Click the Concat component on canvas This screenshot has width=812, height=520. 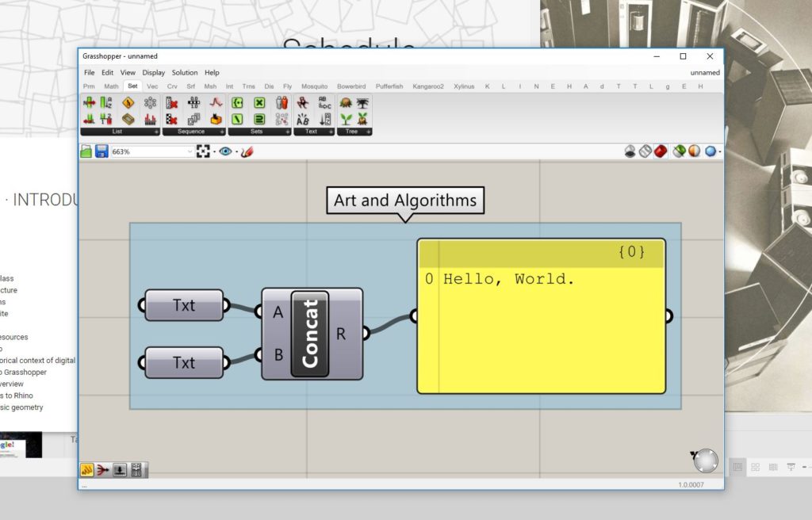tap(311, 334)
